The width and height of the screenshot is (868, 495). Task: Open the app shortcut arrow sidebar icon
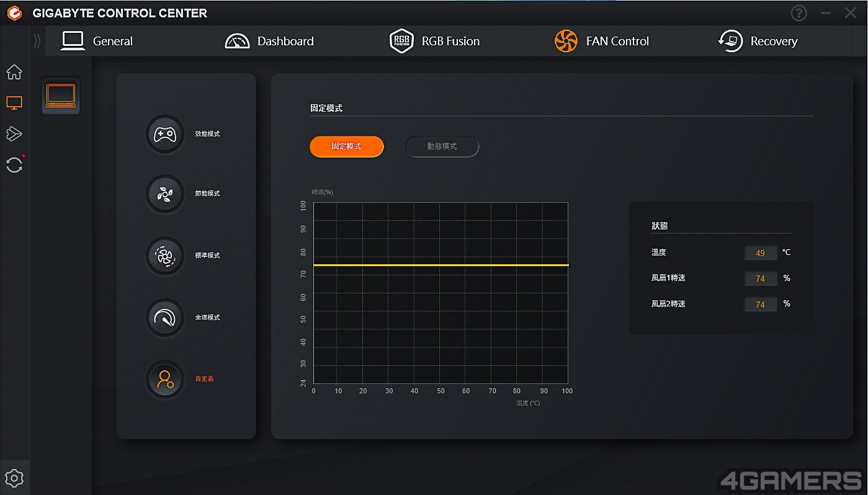[14, 134]
